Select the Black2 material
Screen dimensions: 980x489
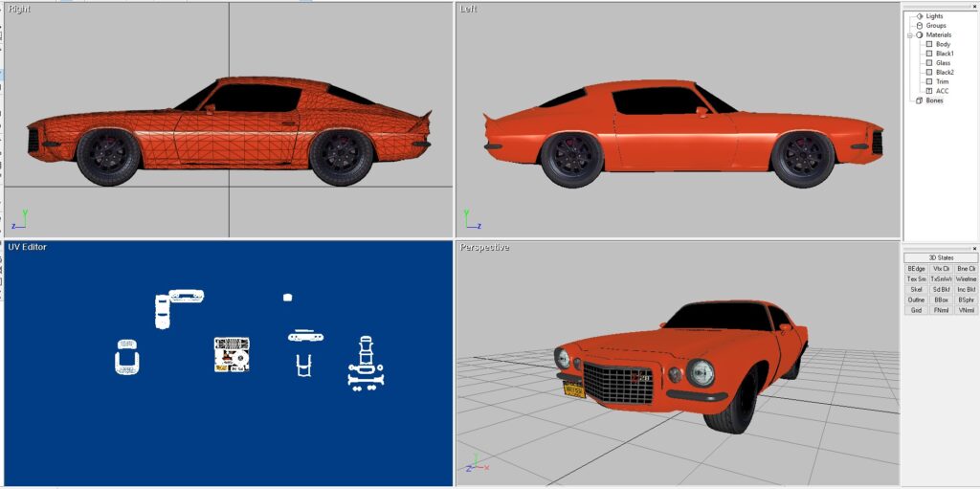(x=945, y=73)
